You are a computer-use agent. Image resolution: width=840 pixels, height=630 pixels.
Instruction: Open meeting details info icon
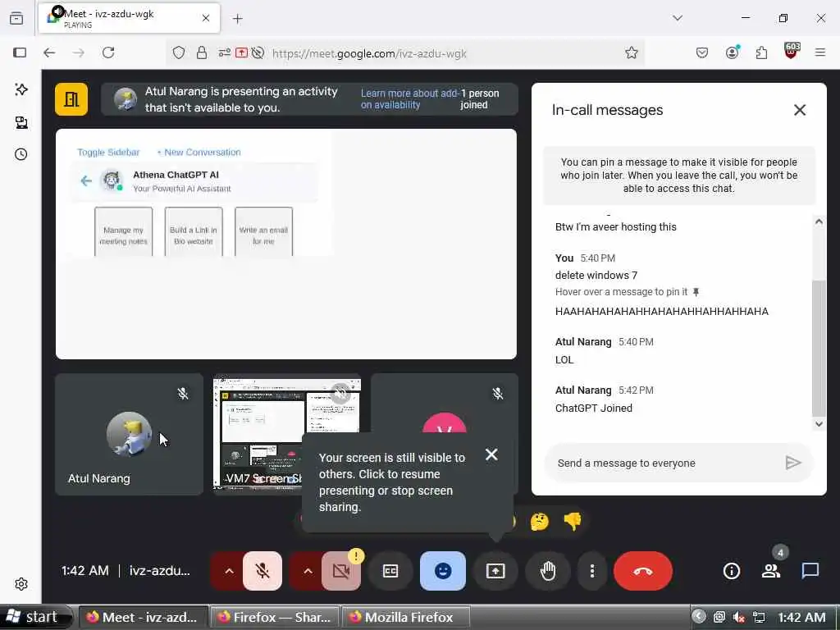[x=731, y=571]
